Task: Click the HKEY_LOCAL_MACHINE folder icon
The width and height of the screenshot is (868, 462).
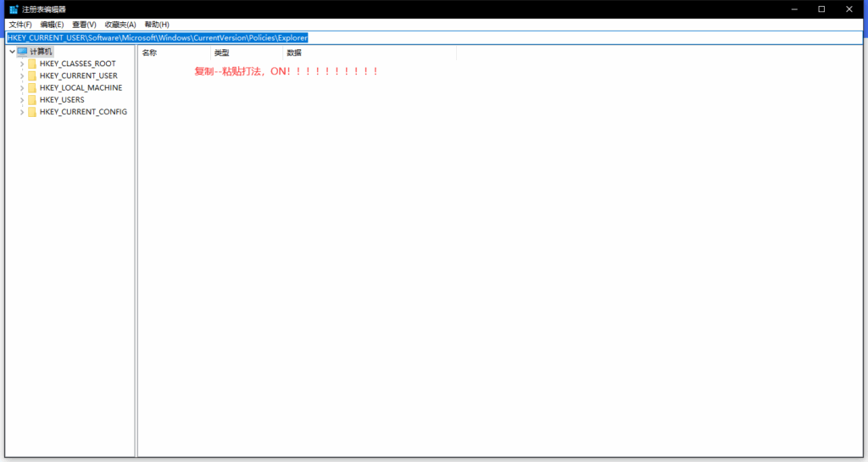Action: tap(32, 88)
